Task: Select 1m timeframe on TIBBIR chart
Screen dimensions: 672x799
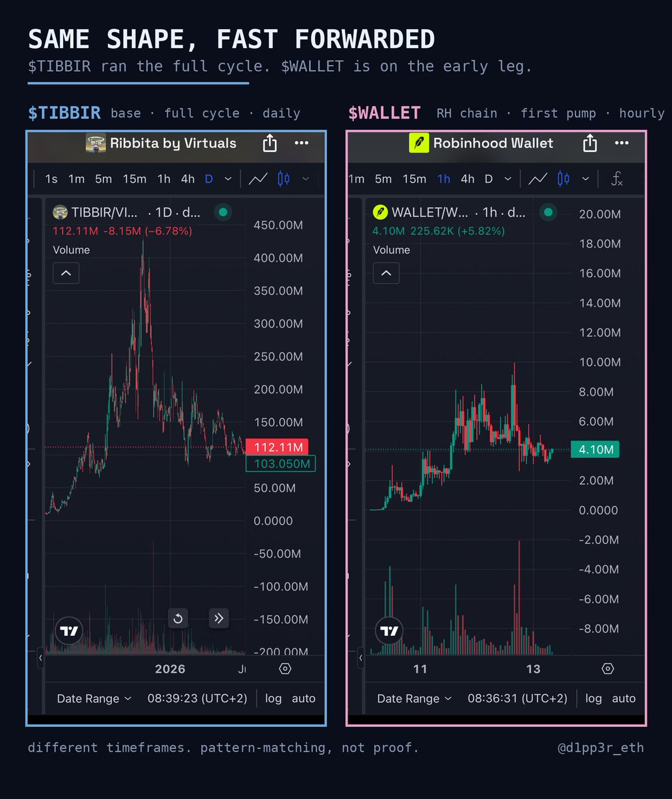Action: (76, 178)
